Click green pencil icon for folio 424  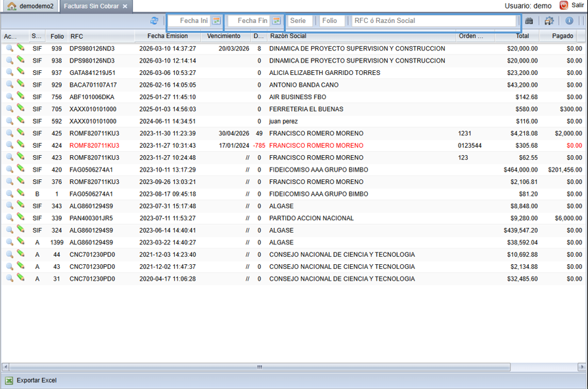pyautogui.click(x=21, y=145)
